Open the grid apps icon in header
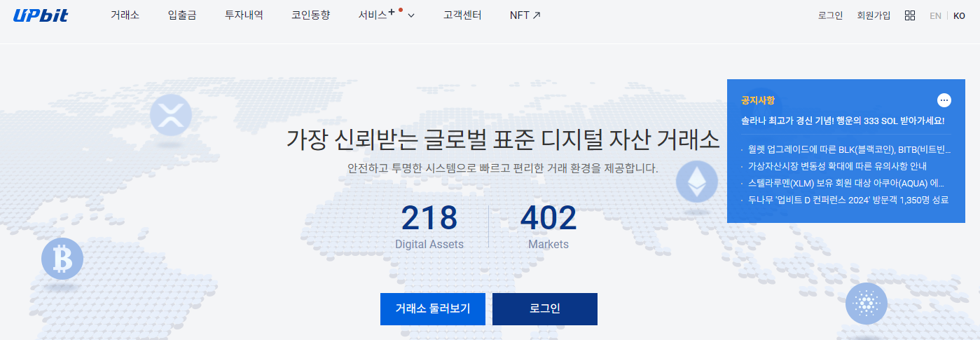Image resolution: width=980 pixels, height=340 pixels. click(910, 15)
